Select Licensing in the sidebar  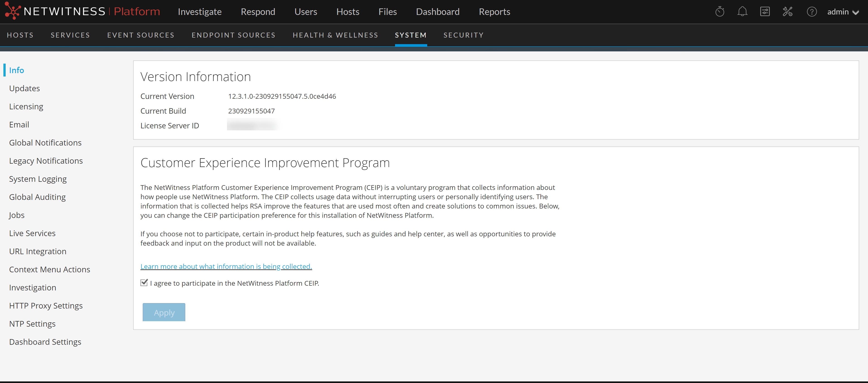[26, 106]
